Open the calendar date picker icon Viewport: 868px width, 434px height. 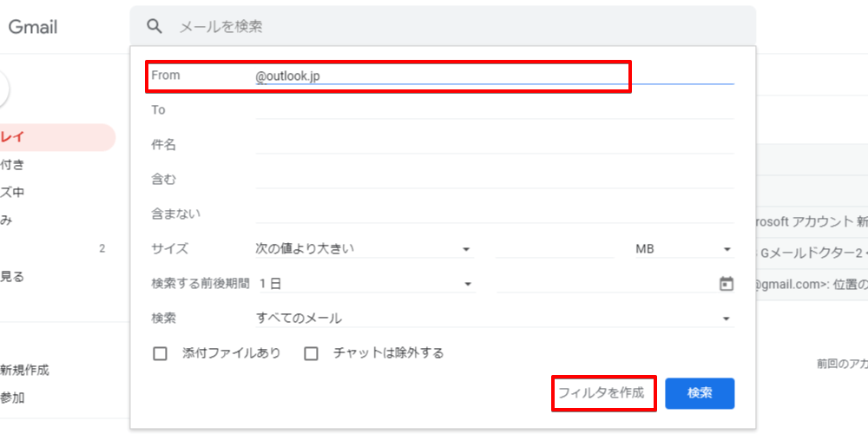(x=727, y=284)
